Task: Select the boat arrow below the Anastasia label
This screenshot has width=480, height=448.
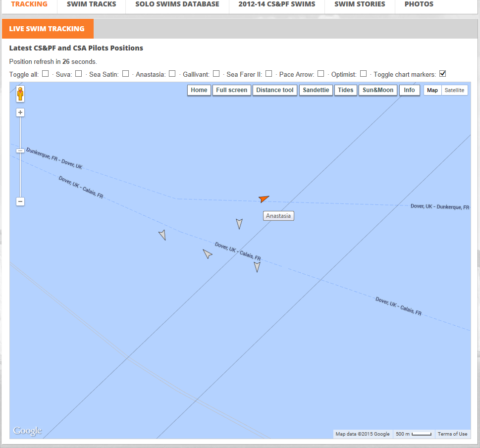Action: click(x=239, y=224)
